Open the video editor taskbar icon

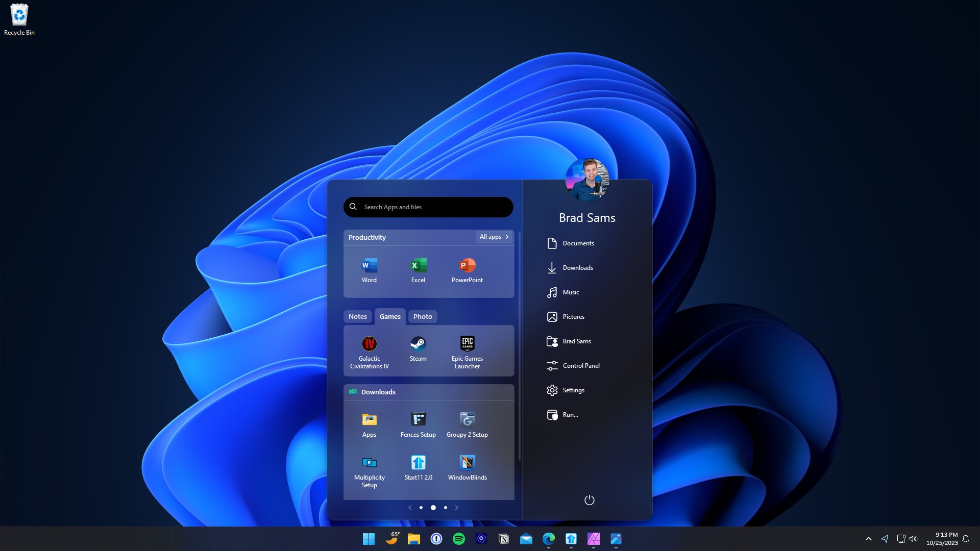point(481,539)
